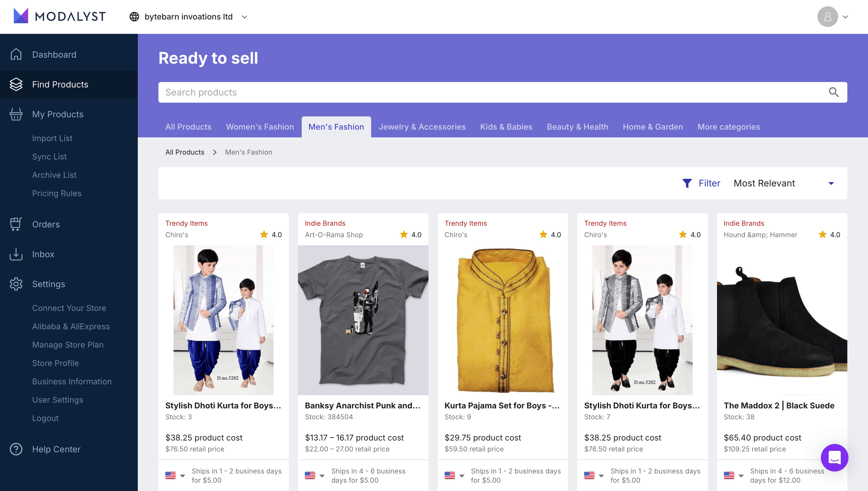The height and width of the screenshot is (491, 868).
Task: Open the More categories tab
Action: pyautogui.click(x=728, y=127)
